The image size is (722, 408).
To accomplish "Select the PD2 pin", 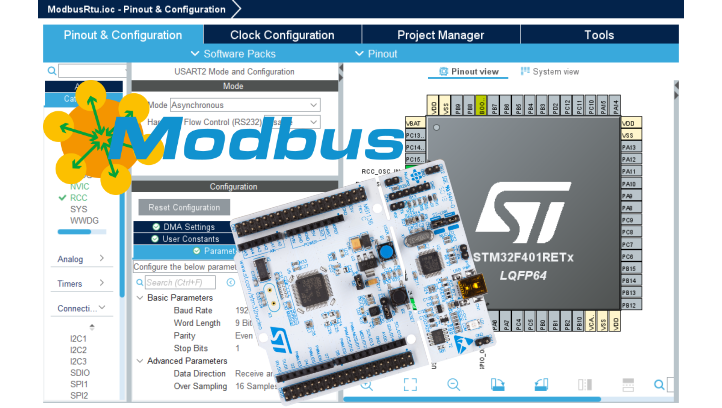I will [x=555, y=105].
